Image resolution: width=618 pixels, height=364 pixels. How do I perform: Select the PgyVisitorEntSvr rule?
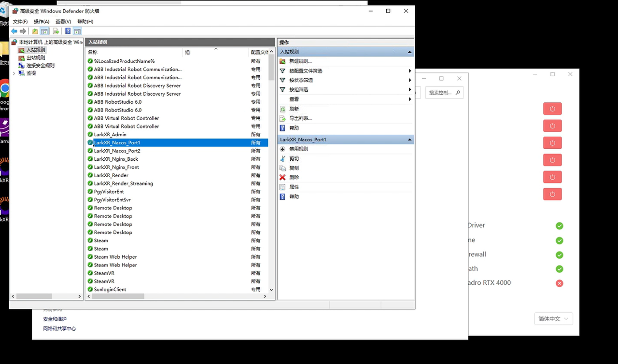(177, 200)
